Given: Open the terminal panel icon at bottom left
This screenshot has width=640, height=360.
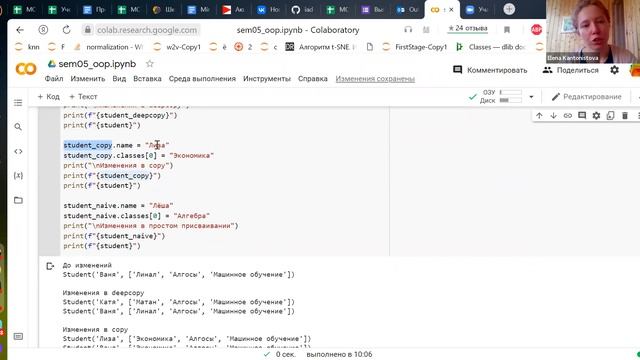Looking at the screenshot, I should click(18, 336).
